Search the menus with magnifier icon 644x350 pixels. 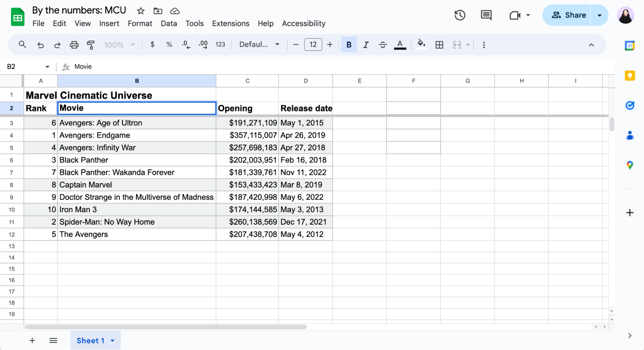click(x=22, y=44)
